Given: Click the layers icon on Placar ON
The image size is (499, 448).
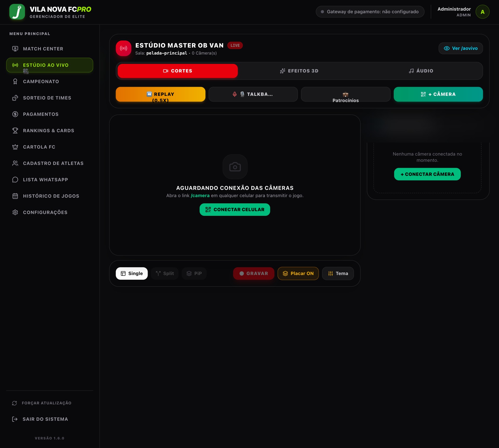Looking at the screenshot, I should coord(285,273).
